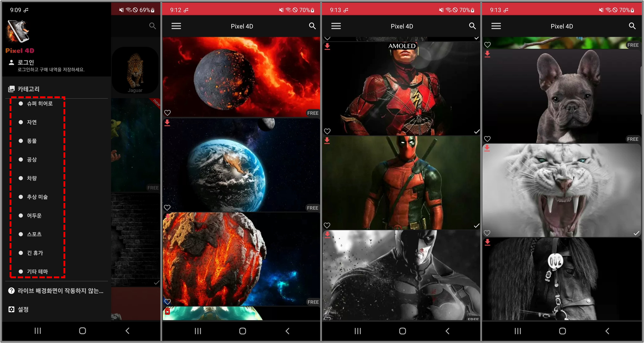Tap FREE label on lava moon wallpaper

click(x=313, y=113)
